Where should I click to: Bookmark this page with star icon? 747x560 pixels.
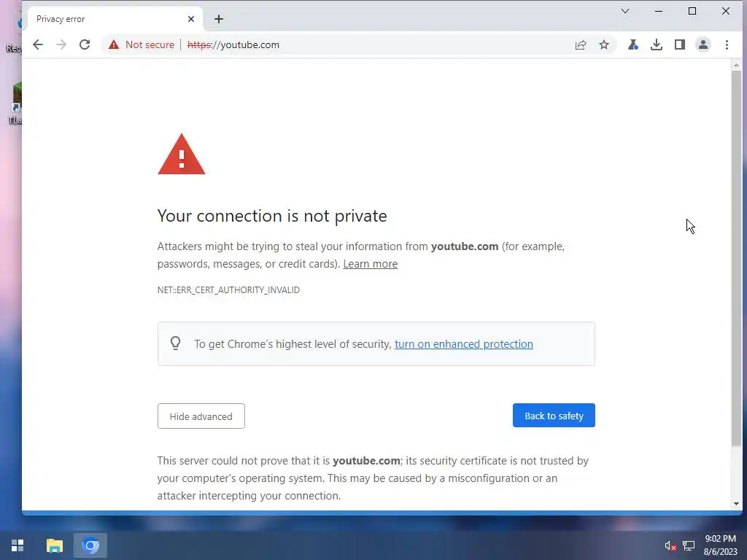coord(604,44)
